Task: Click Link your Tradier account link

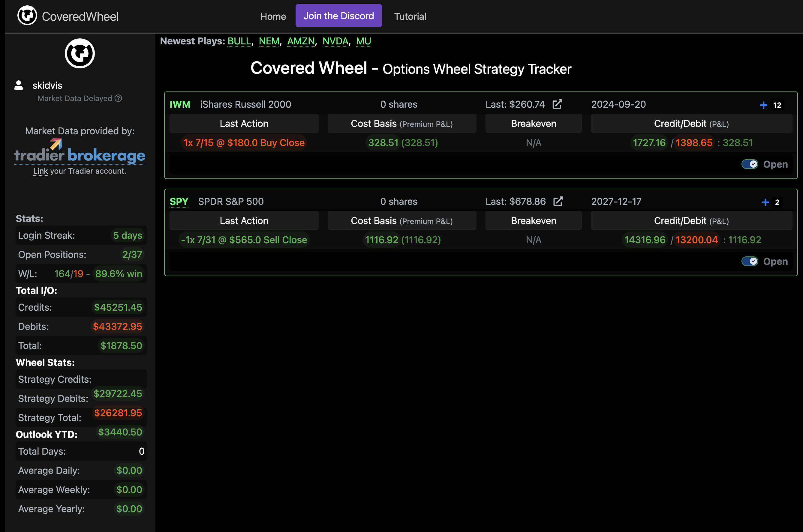Action: pyautogui.click(x=41, y=171)
